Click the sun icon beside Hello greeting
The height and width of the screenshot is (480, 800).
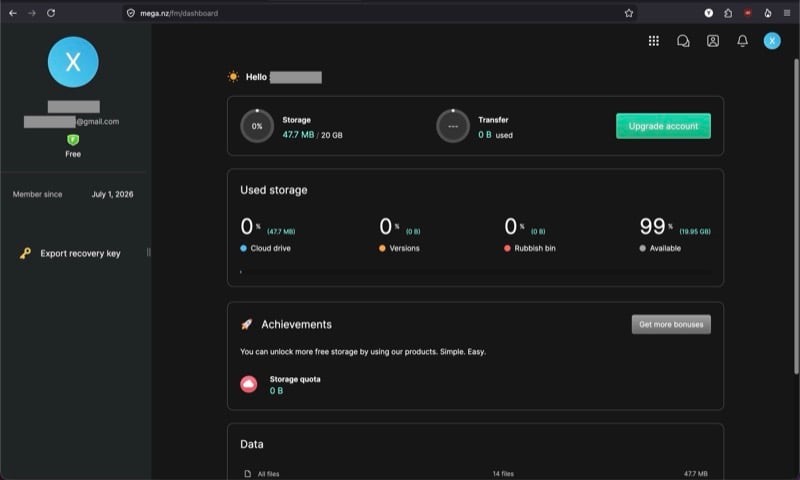(233, 77)
